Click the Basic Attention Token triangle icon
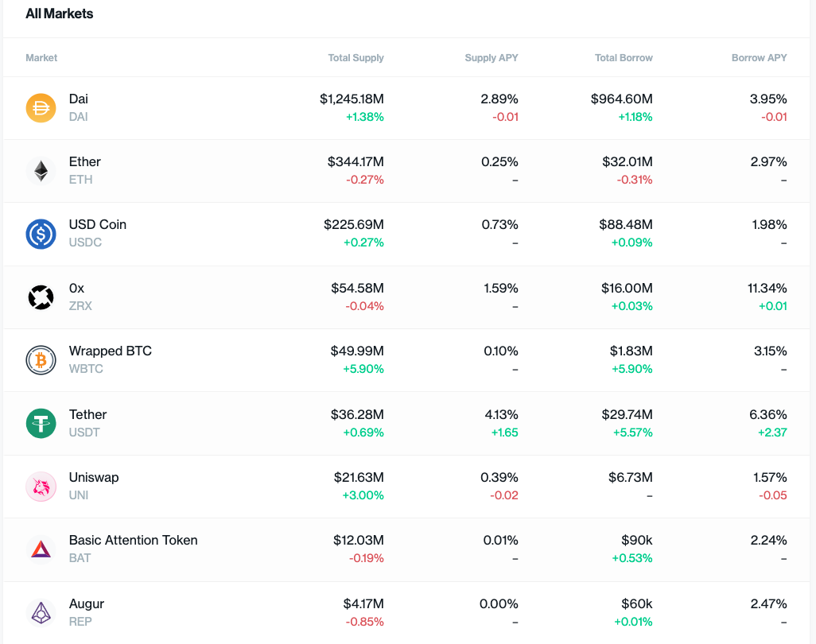816x644 pixels. 41,549
